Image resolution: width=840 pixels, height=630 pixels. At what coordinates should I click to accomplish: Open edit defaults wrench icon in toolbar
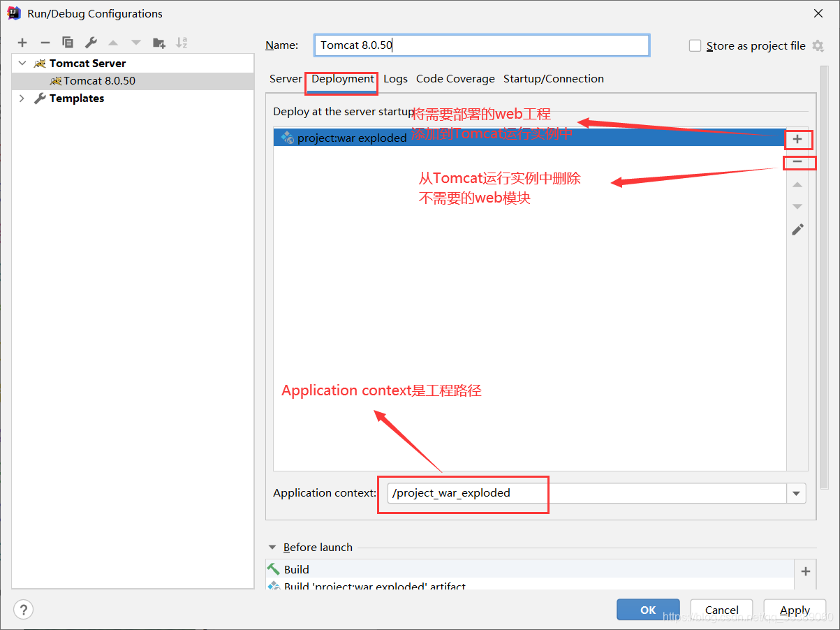tap(90, 43)
